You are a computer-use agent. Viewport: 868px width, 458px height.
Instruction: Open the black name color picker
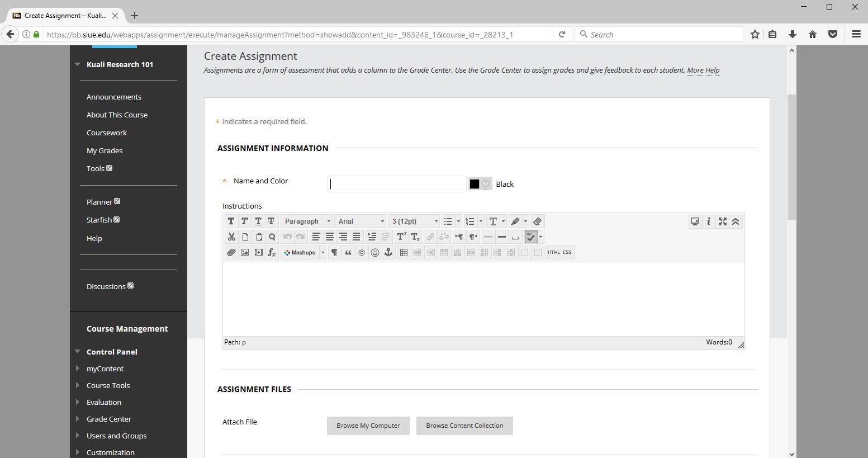pos(480,184)
